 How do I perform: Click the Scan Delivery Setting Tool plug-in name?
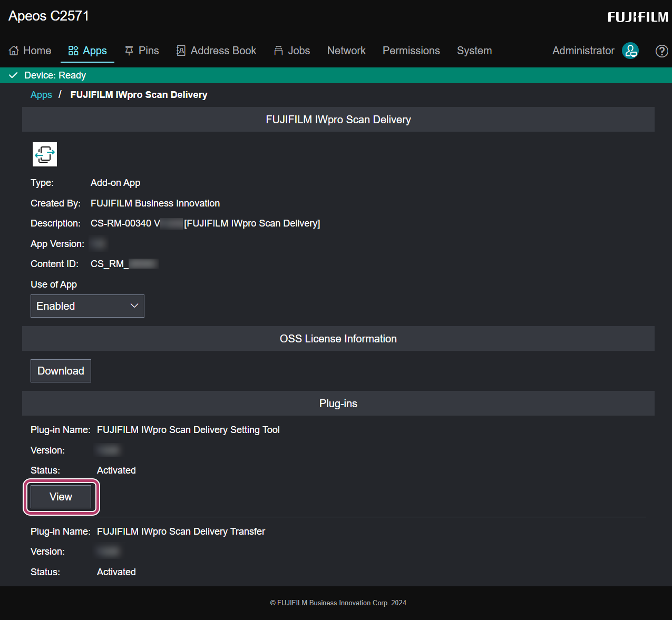[x=188, y=430]
